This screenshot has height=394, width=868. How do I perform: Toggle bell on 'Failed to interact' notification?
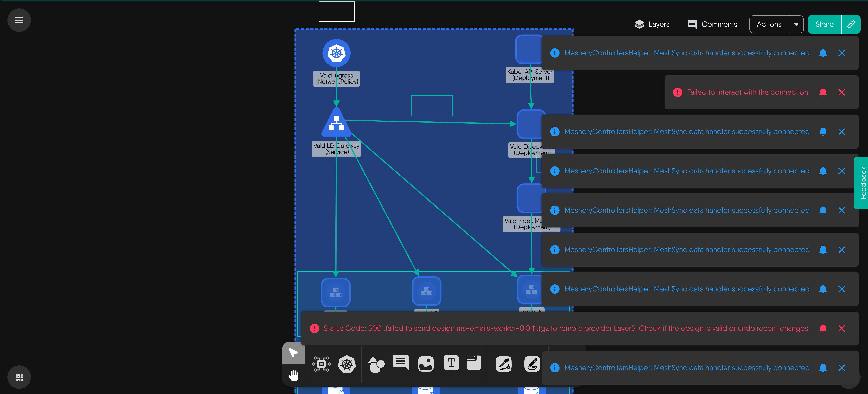pos(823,92)
